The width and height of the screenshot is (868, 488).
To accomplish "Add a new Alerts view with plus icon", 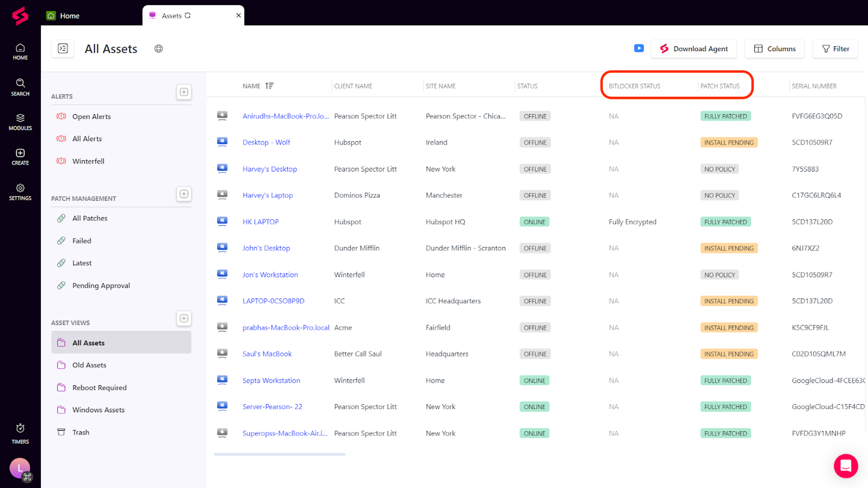I will (184, 92).
